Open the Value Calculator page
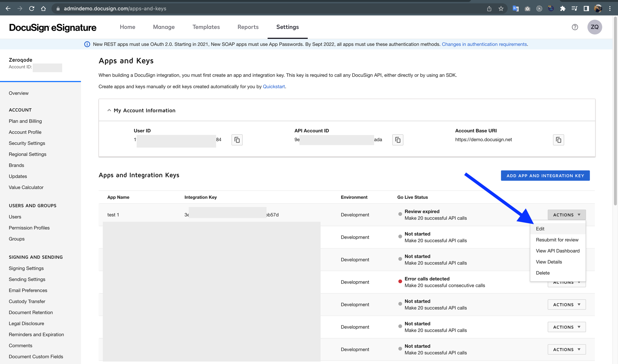The height and width of the screenshot is (364, 618). pos(26,187)
